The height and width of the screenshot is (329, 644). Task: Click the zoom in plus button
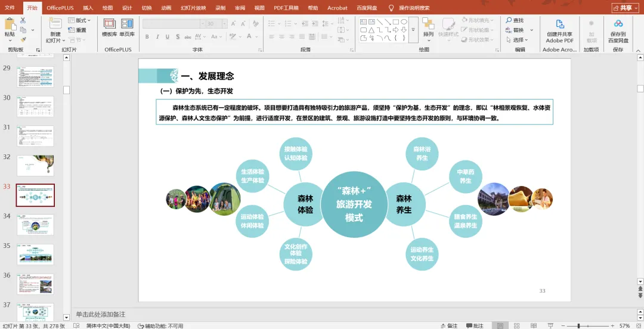point(612,325)
